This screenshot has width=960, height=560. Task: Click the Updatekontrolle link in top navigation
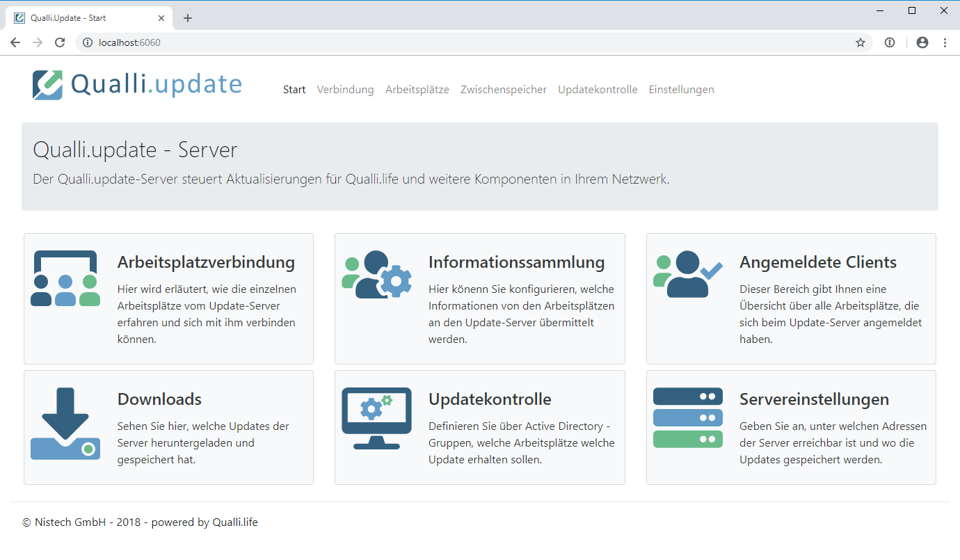click(598, 90)
